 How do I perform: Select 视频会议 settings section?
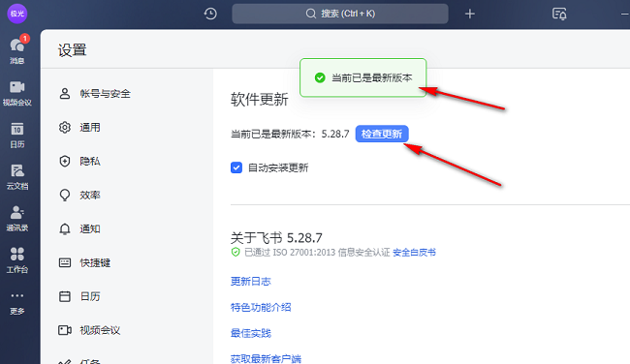coord(89,330)
